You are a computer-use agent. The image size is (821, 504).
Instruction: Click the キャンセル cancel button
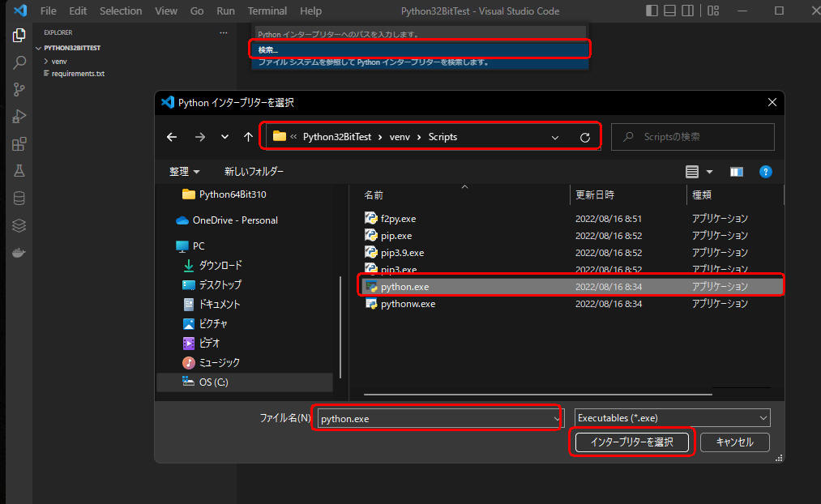[x=734, y=442]
